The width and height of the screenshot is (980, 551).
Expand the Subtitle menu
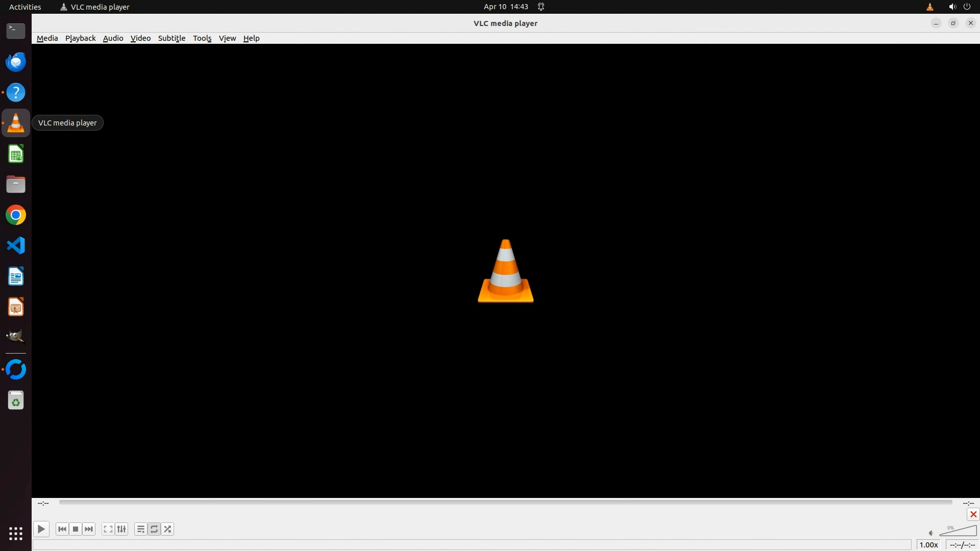[x=171, y=38]
